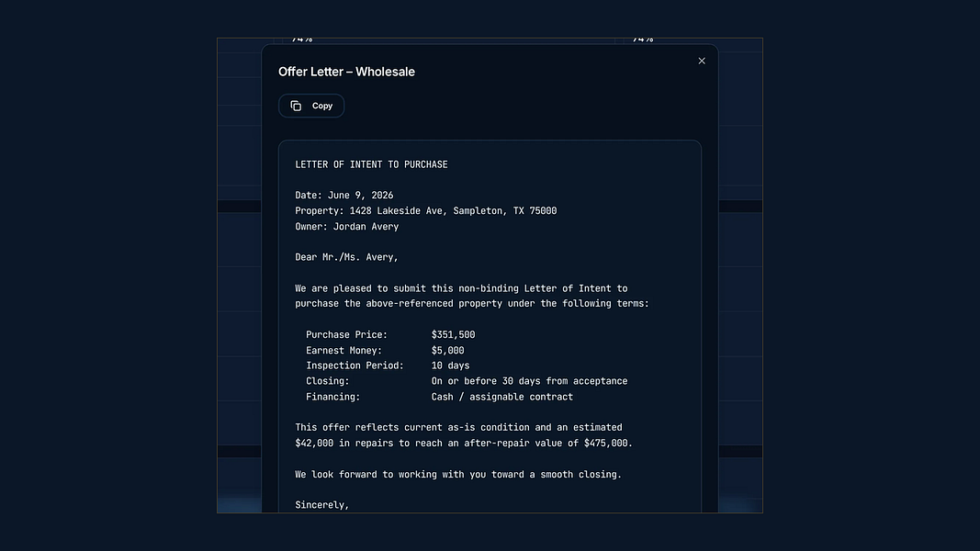Click the "We are pleased to submit" line
Image resolution: width=980 pixels, height=551 pixels.
coord(461,288)
